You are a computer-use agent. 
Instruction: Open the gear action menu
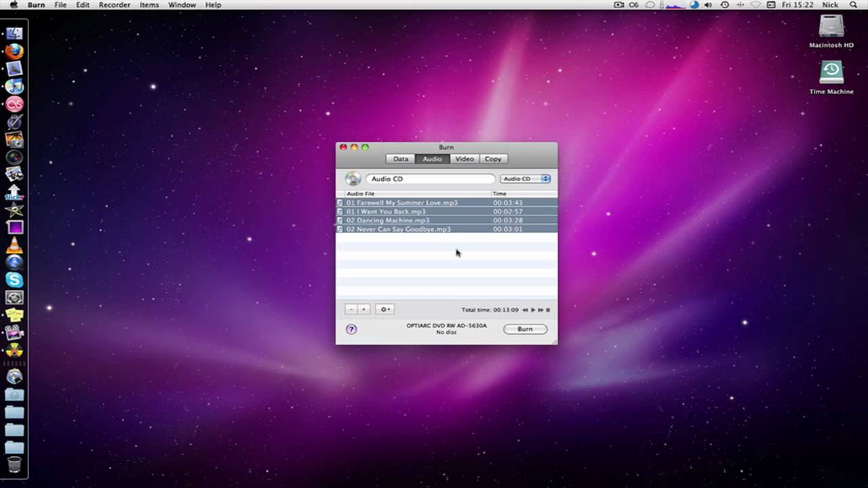tap(384, 309)
